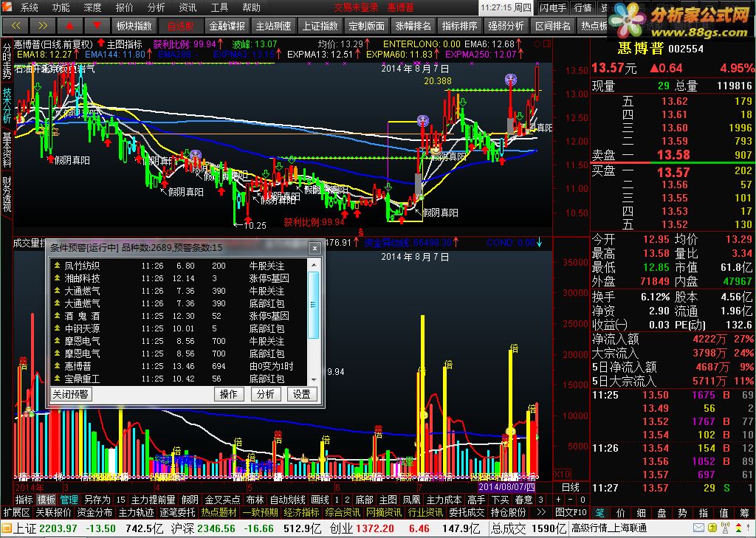The image size is (756, 538).
Task: Open the 报价 menu
Action: (x=124, y=7)
